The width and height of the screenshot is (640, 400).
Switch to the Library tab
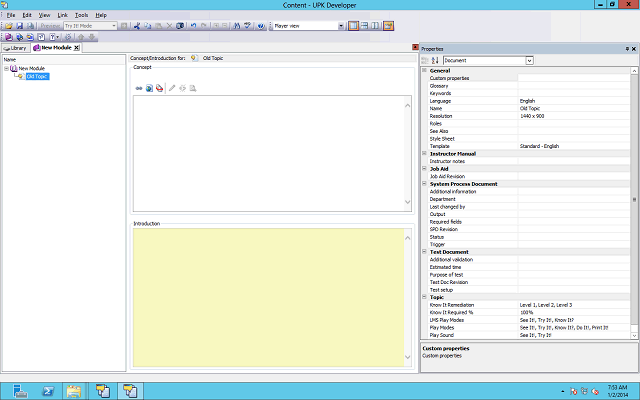coord(15,47)
